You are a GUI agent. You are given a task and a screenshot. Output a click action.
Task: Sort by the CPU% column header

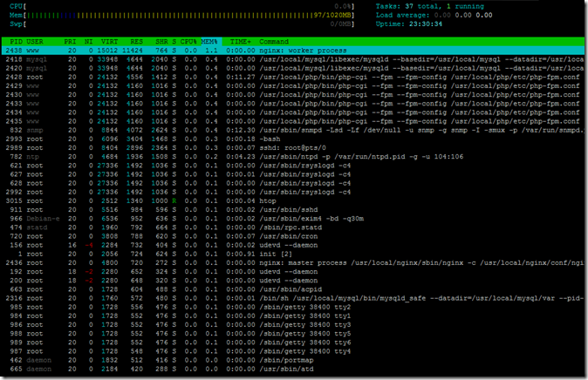point(188,42)
